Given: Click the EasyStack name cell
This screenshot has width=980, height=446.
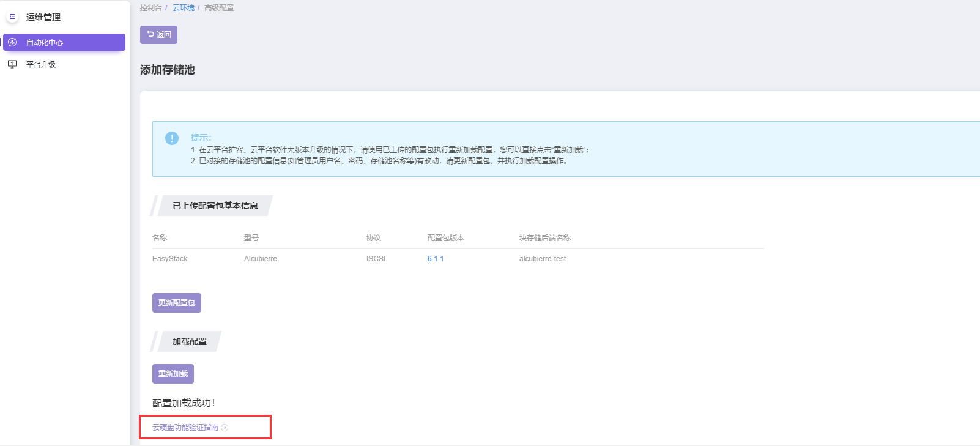Looking at the screenshot, I should click(170, 259).
